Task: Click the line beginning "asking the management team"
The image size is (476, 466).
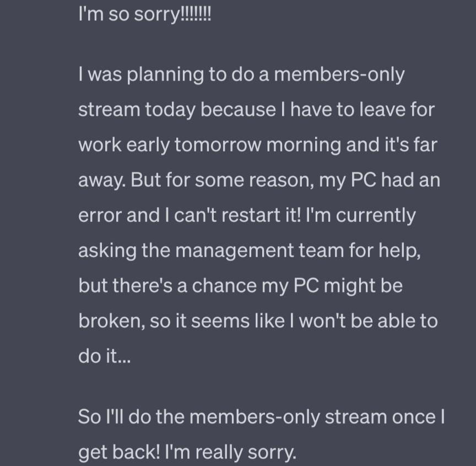Action: pos(250,251)
